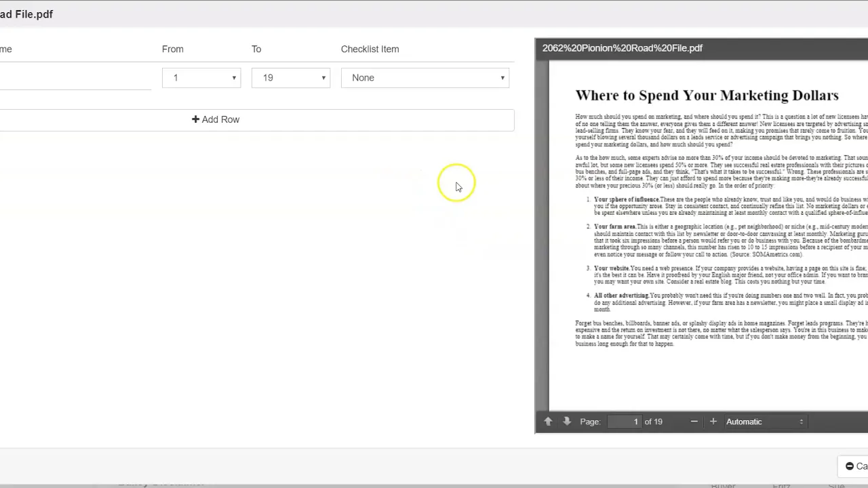Open the Automatic zoom level dropdown
The width and height of the screenshot is (868, 488).
[x=764, y=422]
